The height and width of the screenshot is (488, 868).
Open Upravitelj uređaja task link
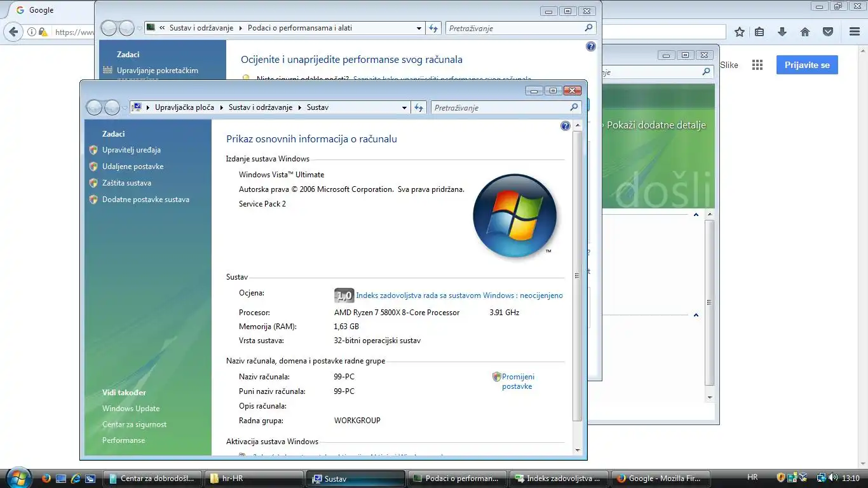pyautogui.click(x=131, y=150)
